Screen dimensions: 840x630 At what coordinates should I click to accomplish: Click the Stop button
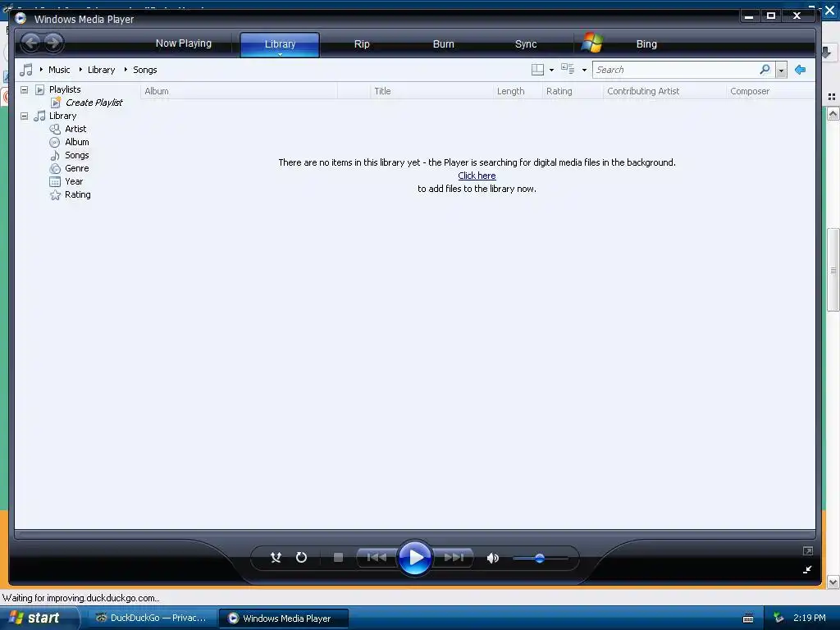pos(338,558)
